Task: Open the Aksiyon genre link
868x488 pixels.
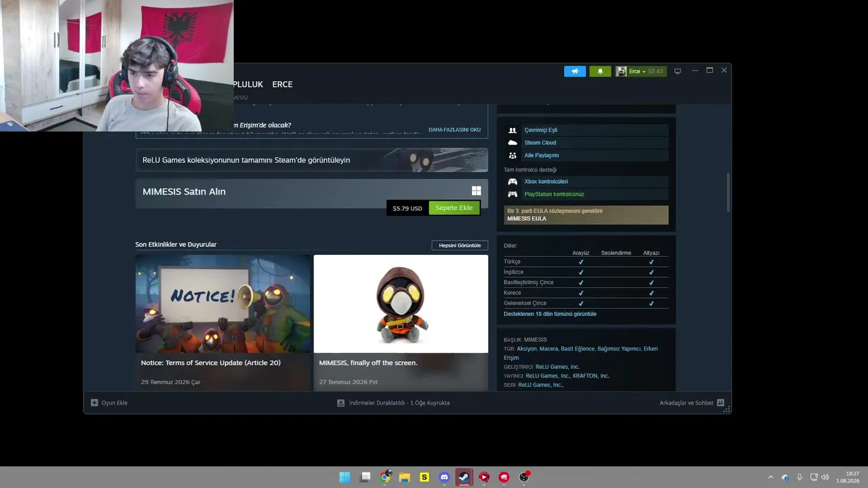Action: tap(527, 349)
